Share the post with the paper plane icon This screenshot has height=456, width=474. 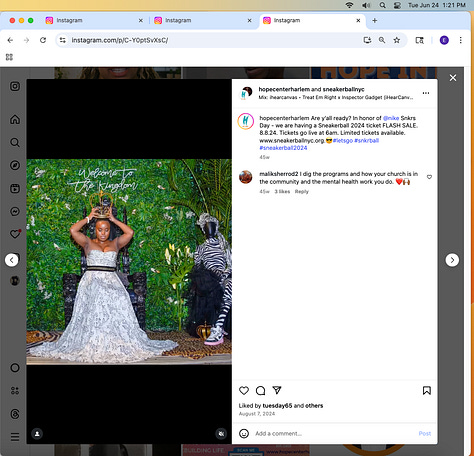(x=277, y=390)
